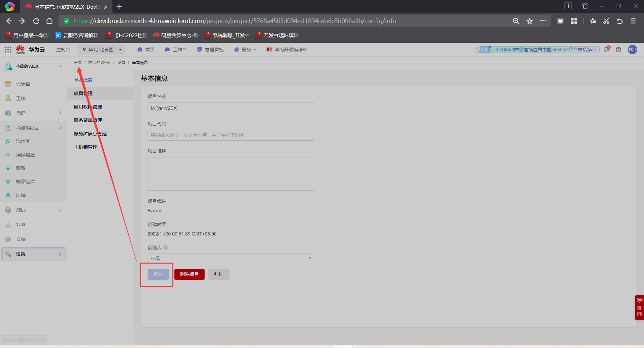The image size is (644, 348).
Task: Open the scissors screenshot tool
Action: point(606,21)
